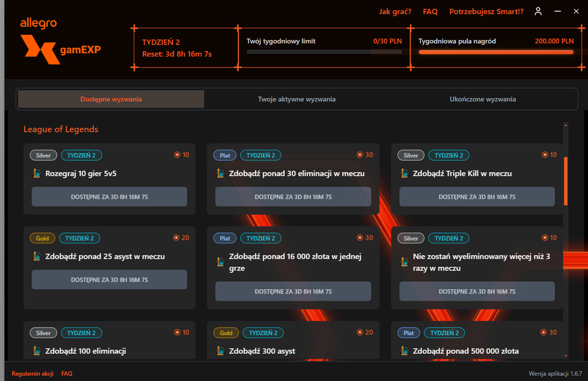Click the coin icon on the 300 asyst card
This screenshot has height=381, width=588.
(x=360, y=332)
